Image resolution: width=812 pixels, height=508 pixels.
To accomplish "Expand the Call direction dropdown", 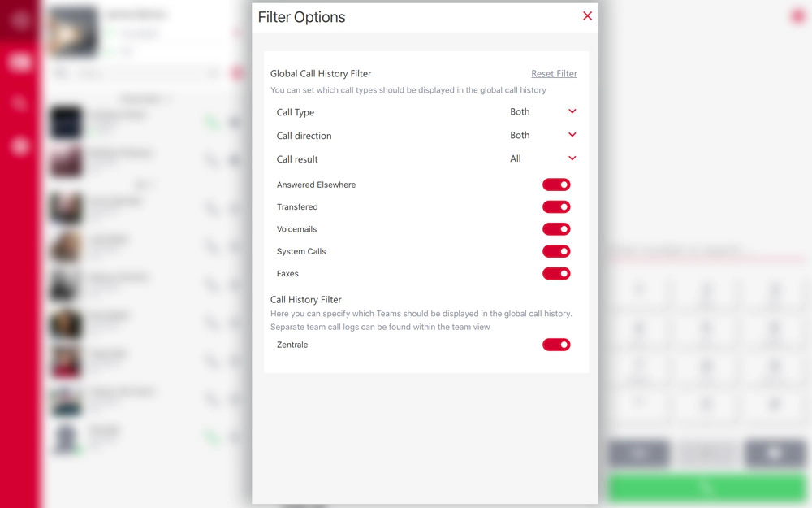I will click(x=542, y=135).
